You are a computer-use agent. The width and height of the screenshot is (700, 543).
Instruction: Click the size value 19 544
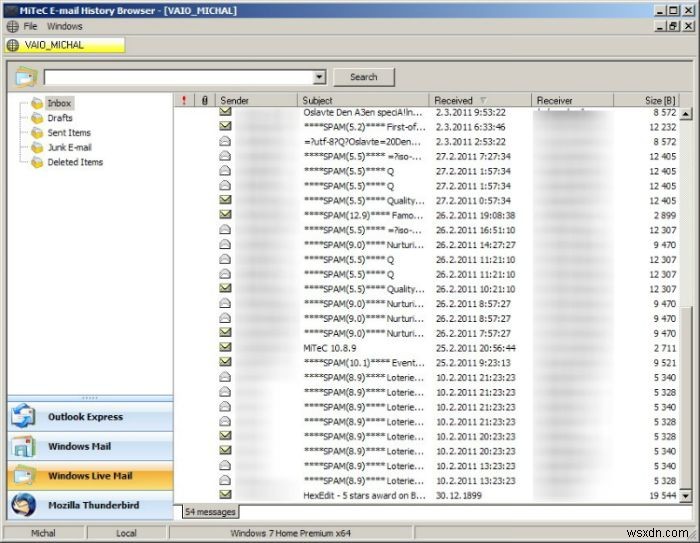662,495
